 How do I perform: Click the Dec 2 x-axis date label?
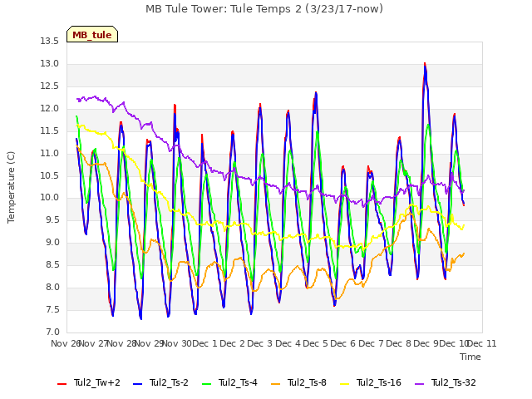(x=233, y=343)
